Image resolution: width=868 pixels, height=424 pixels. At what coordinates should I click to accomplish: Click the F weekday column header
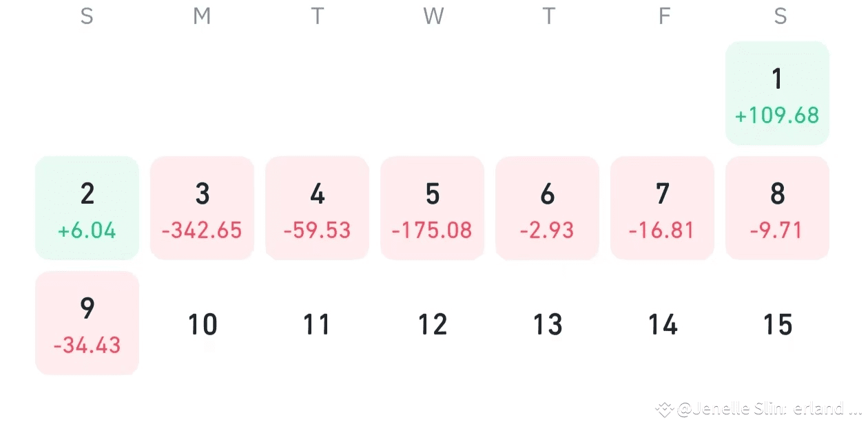664,17
